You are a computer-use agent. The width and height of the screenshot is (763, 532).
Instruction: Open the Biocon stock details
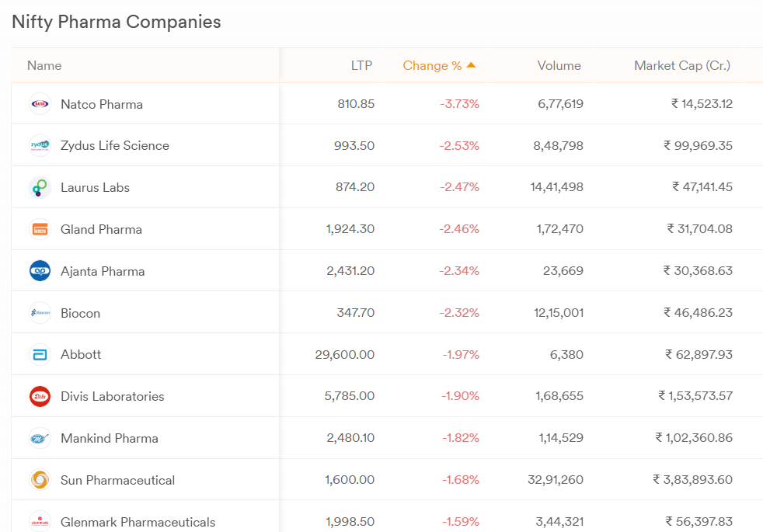(x=81, y=312)
